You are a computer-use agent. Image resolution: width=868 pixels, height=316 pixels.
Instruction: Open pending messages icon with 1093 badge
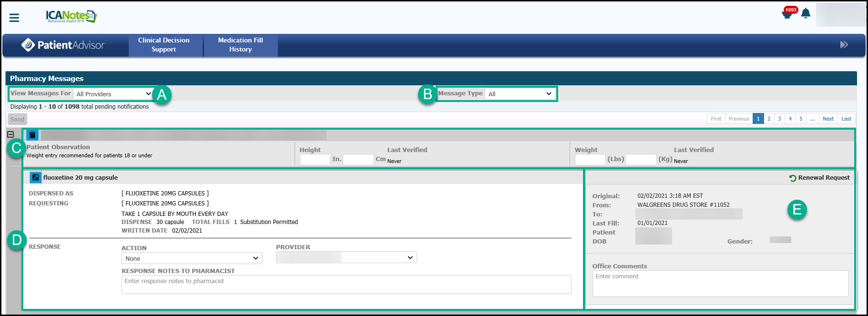click(x=787, y=14)
